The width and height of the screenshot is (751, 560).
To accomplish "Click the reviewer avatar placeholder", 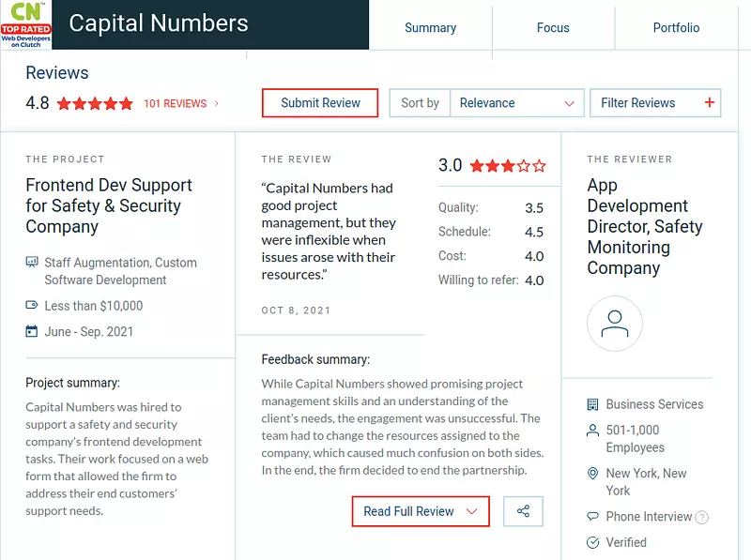I will pos(615,324).
